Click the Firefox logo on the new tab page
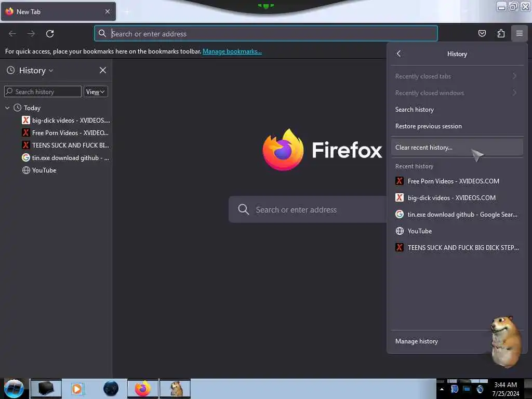This screenshot has width=532, height=399. [x=283, y=150]
